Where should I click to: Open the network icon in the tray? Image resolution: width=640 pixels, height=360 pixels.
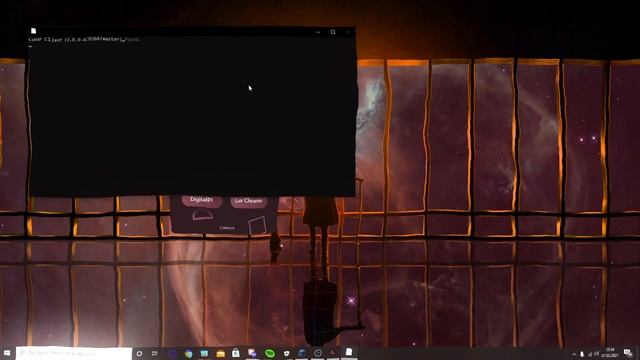(590, 354)
